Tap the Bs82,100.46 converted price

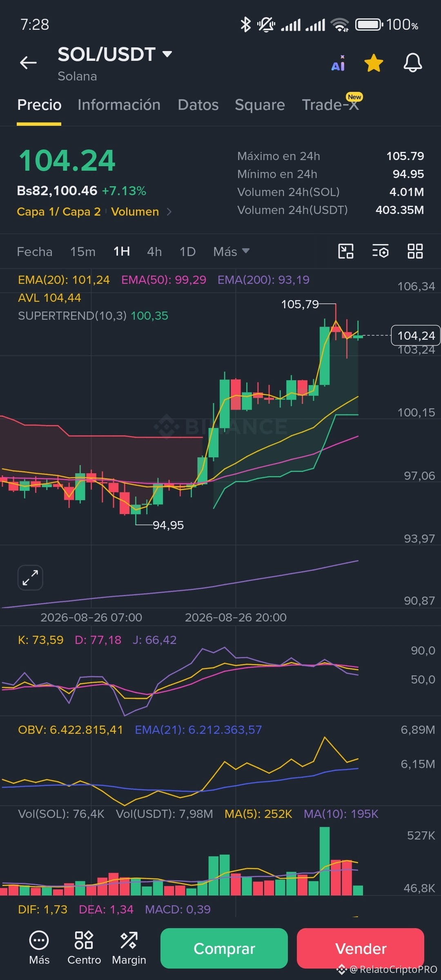click(x=57, y=191)
